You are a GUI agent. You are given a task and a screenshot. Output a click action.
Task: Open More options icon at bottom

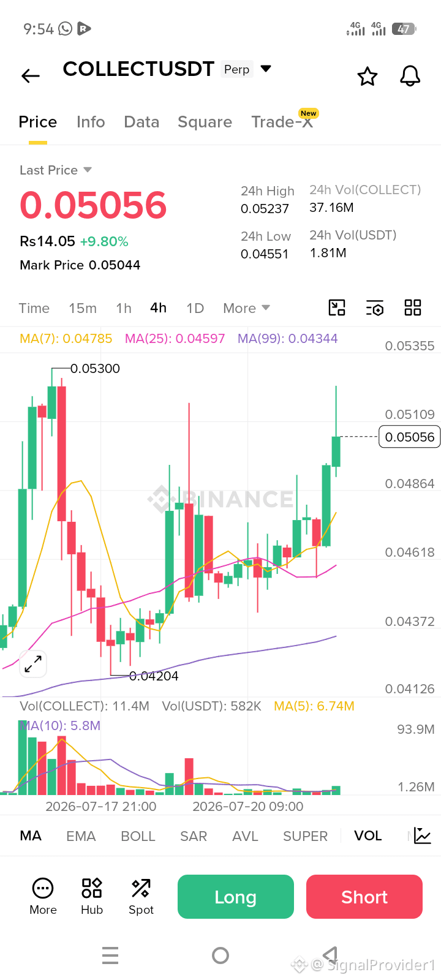pos(43,897)
